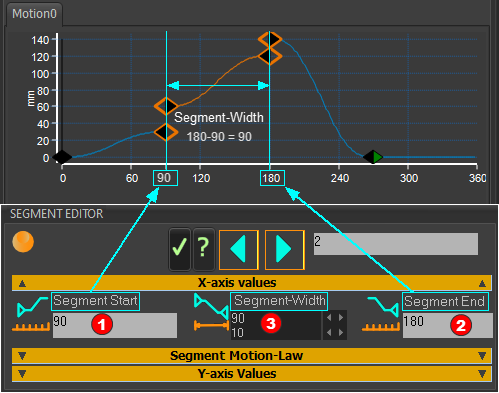This screenshot has width=499, height=393.
Task: Click the Segment-Width value 90 field
Action: point(276,318)
